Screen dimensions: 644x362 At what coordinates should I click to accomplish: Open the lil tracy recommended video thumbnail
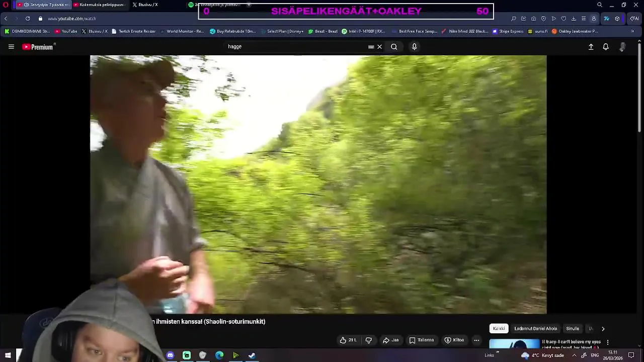tap(514, 344)
